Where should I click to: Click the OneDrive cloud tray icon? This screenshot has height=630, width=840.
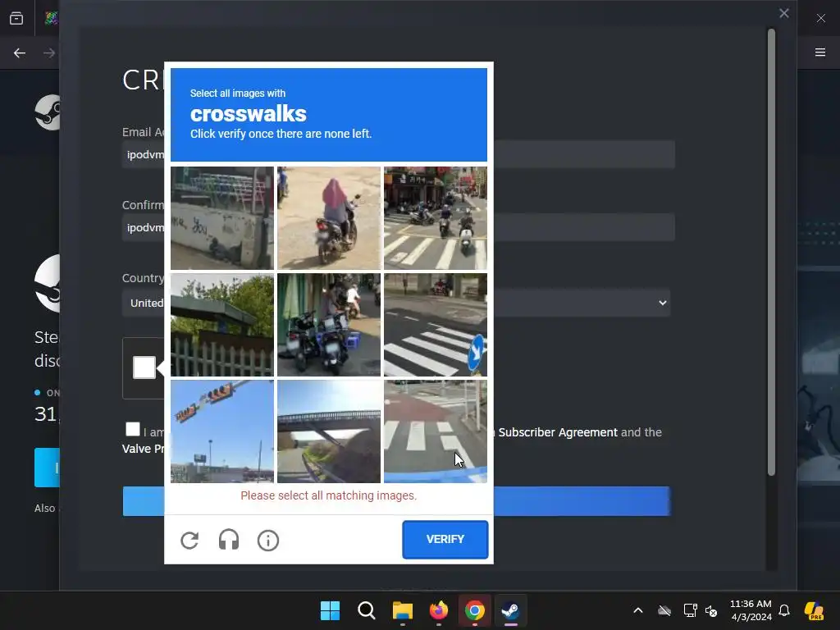point(664,610)
